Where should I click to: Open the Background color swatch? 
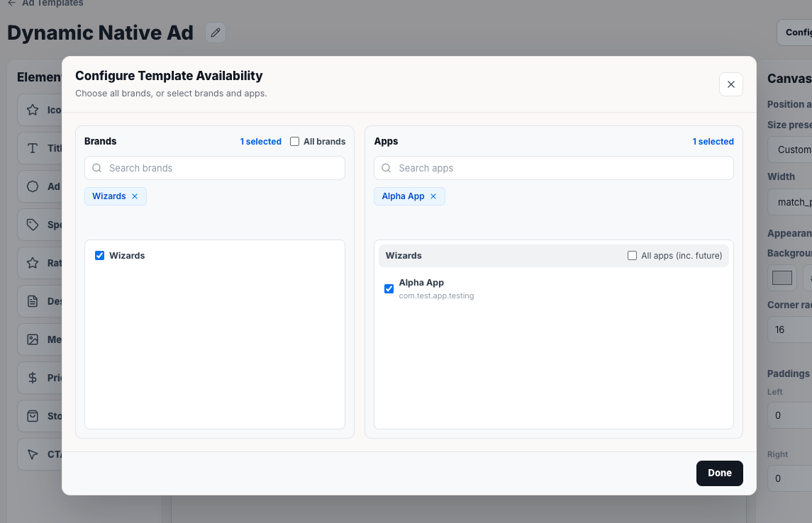[782, 278]
